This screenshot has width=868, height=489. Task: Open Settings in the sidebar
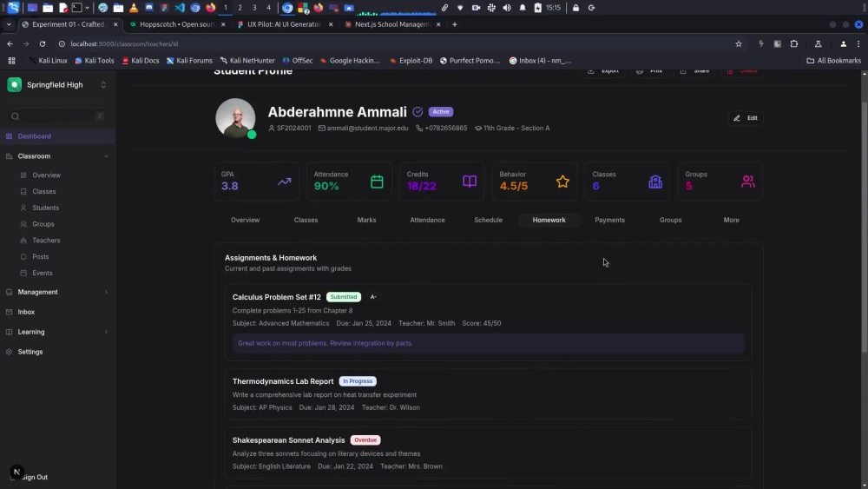click(x=30, y=352)
